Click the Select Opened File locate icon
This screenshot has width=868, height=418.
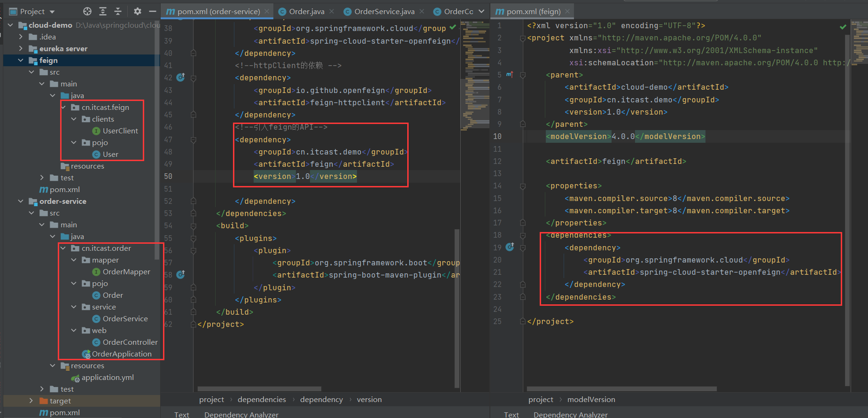[87, 11]
